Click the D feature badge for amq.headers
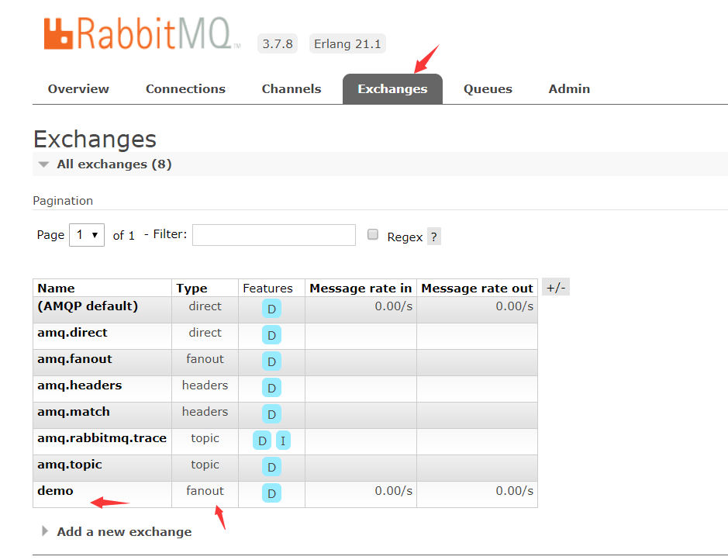This screenshot has height=560, width=728. pos(271,388)
